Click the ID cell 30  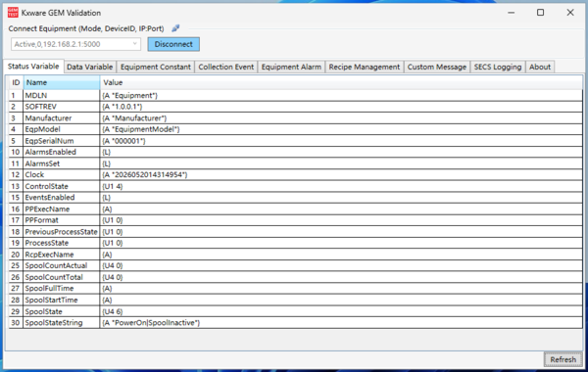click(x=16, y=322)
